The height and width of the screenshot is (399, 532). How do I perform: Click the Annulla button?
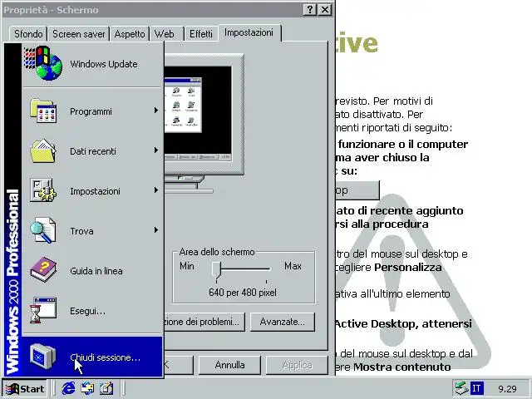coord(229,365)
